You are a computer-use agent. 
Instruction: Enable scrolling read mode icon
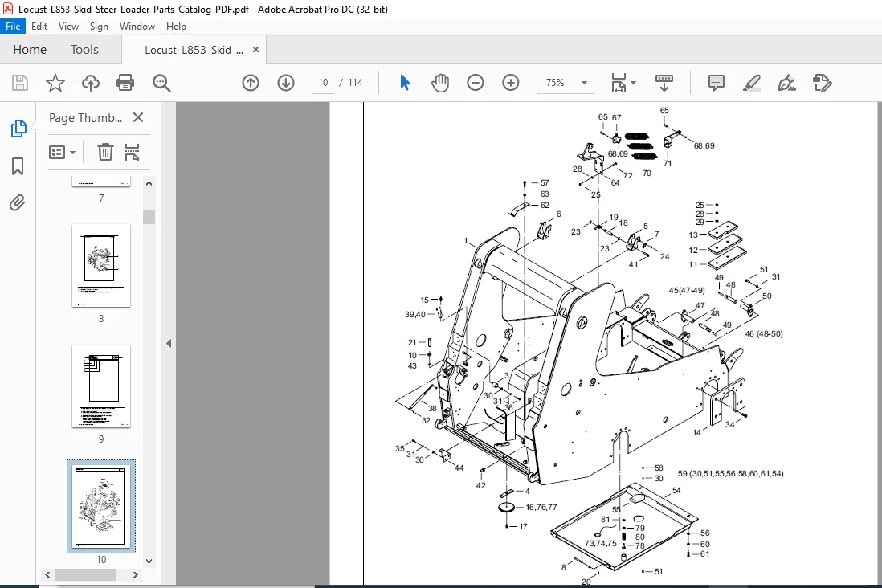click(x=664, y=83)
